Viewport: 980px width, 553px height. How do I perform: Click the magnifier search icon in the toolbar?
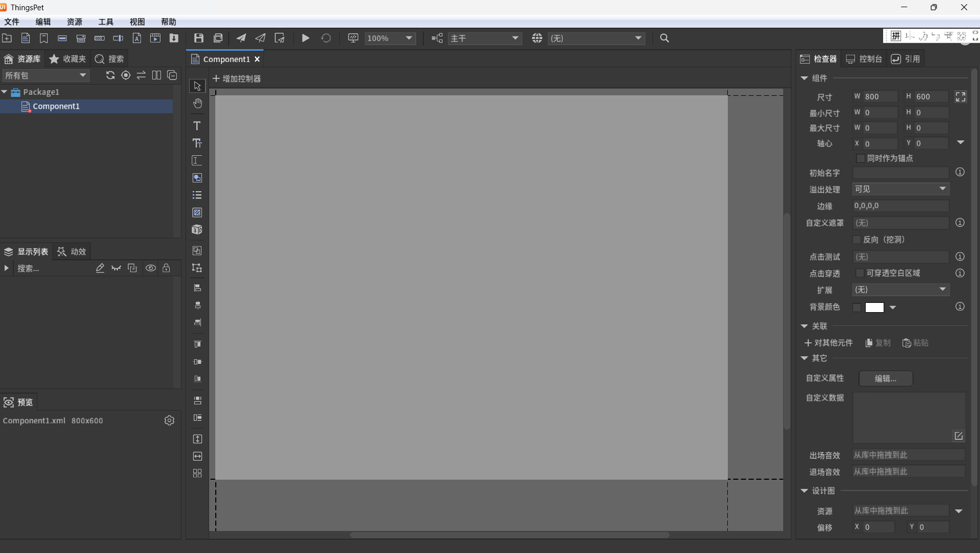pos(664,38)
